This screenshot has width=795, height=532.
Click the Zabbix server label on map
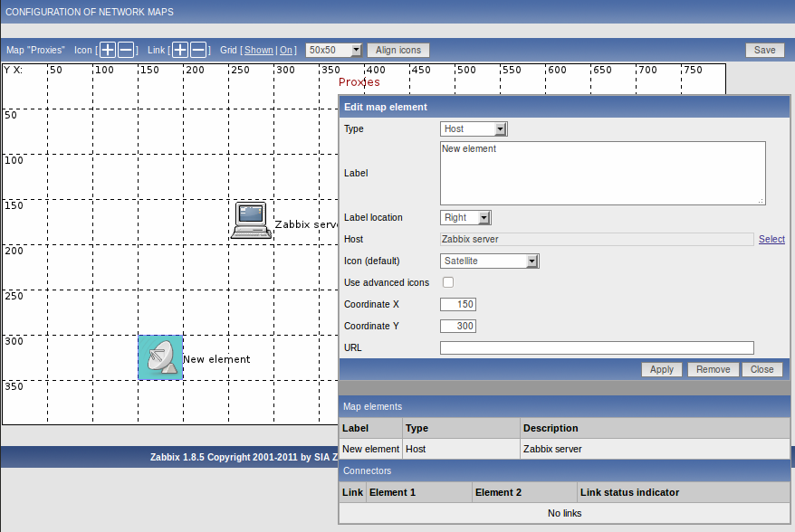[306, 224]
